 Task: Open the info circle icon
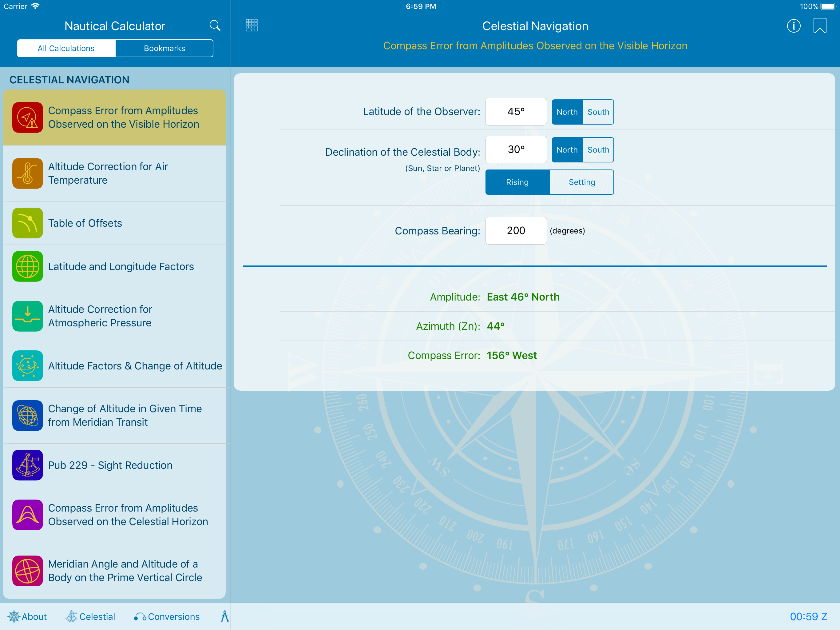pyautogui.click(x=793, y=26)
